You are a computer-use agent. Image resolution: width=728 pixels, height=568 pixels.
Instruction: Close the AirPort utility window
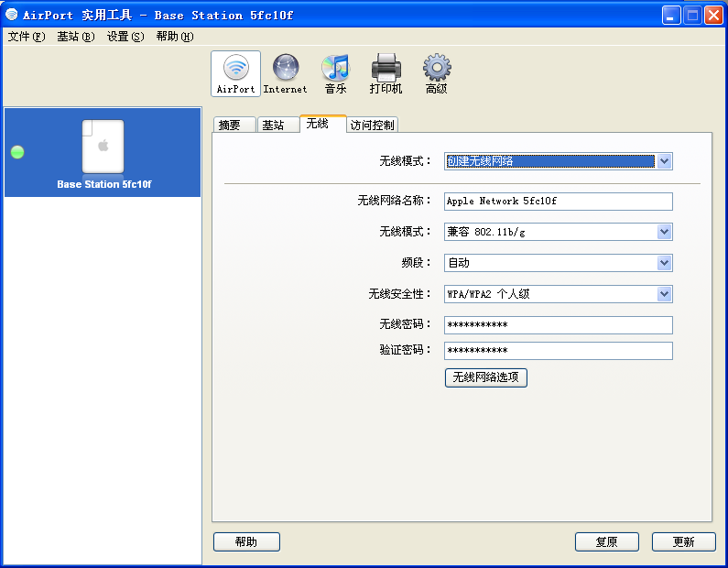pyautogui.click(x=713, y=16)
